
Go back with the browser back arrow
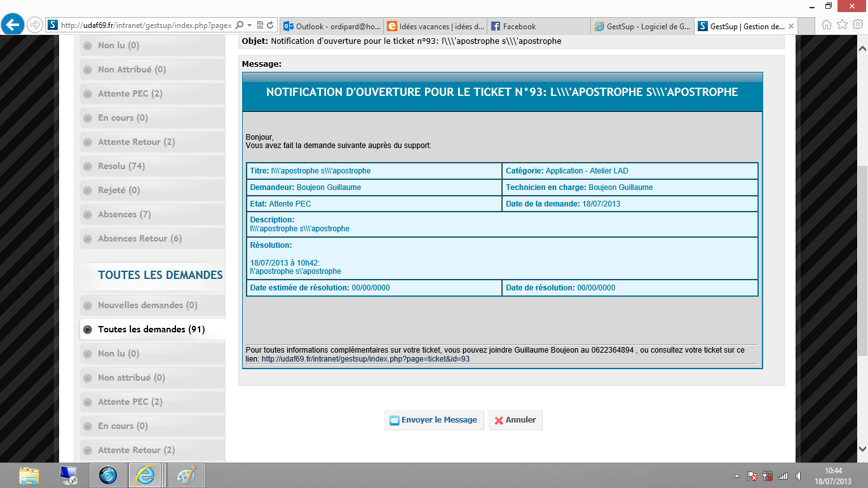[x=13, y=25]
